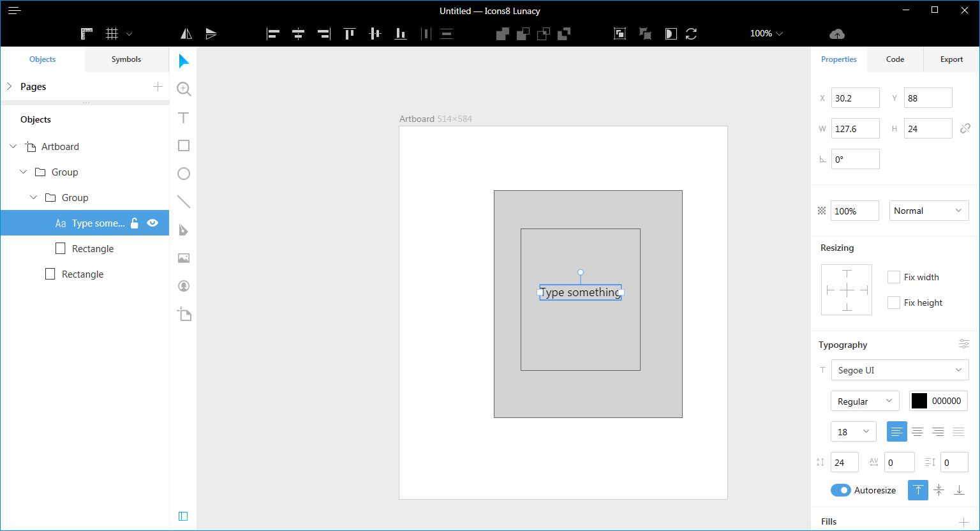Open grid options dropdown arrow

[x=130, y=34]
